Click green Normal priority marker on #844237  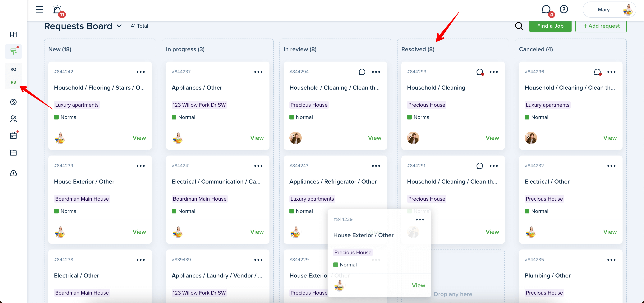tap(174, 117)
